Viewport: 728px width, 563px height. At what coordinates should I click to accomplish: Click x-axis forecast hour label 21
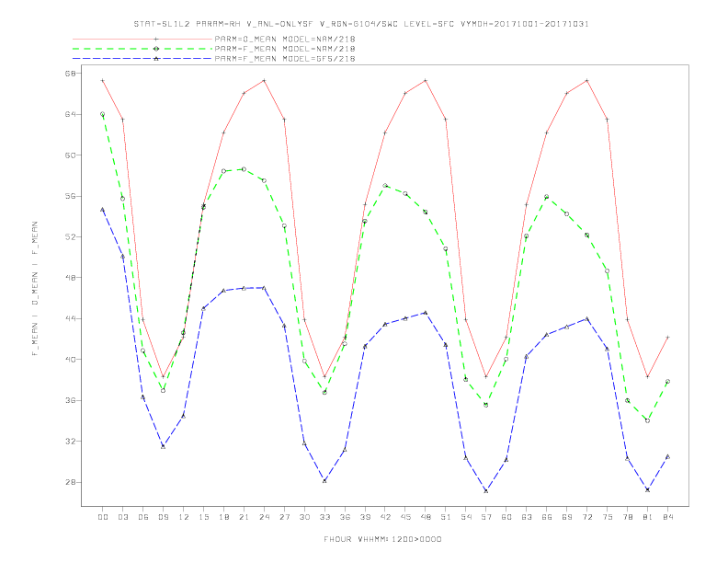[x=244, y=517]
